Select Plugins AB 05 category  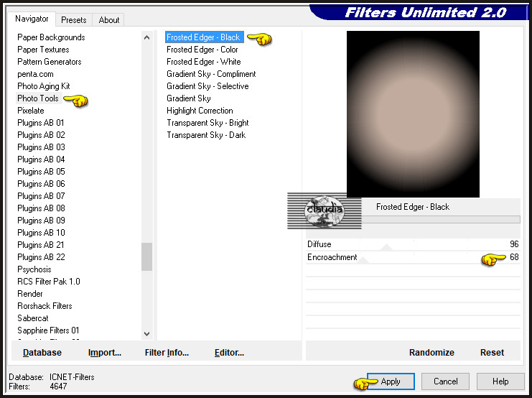pyautogui.click(x=41, y=172)
